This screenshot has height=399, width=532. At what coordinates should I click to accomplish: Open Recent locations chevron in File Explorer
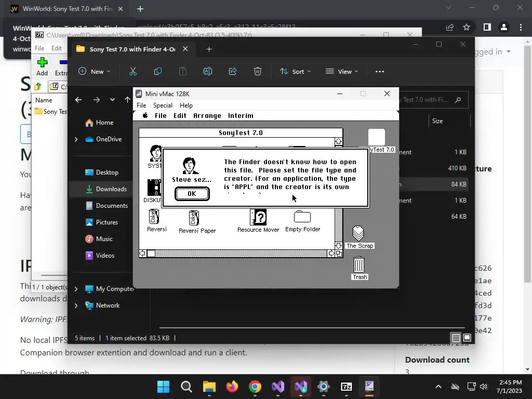[x=112, y=100]
